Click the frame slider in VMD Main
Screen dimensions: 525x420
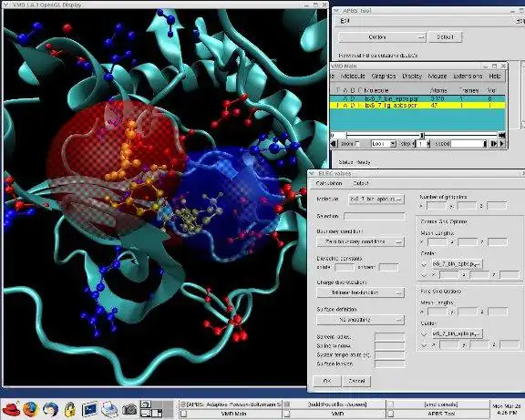[x=422, y=135]
